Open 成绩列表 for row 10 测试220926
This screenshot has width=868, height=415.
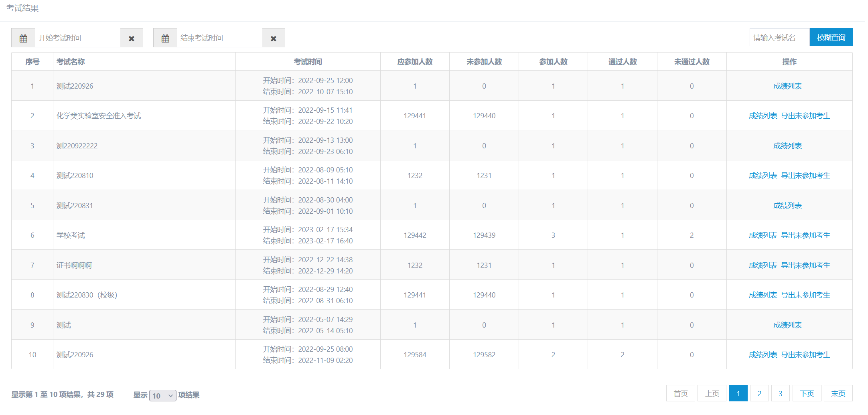(763, 355)
